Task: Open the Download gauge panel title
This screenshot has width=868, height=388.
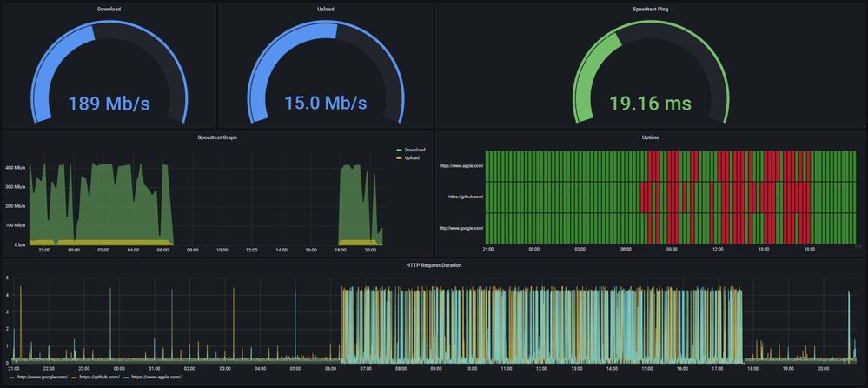Action: (x=109, y=10)
